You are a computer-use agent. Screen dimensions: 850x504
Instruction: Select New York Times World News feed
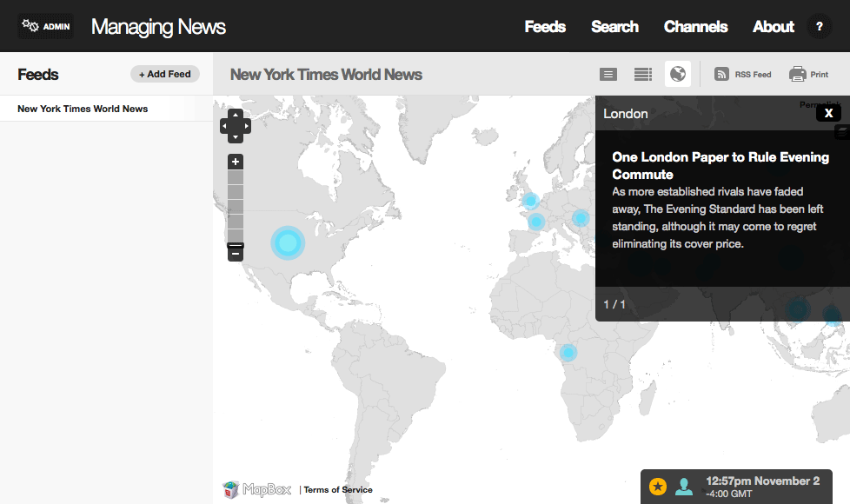pyautogui.click(x=106, y=109)
